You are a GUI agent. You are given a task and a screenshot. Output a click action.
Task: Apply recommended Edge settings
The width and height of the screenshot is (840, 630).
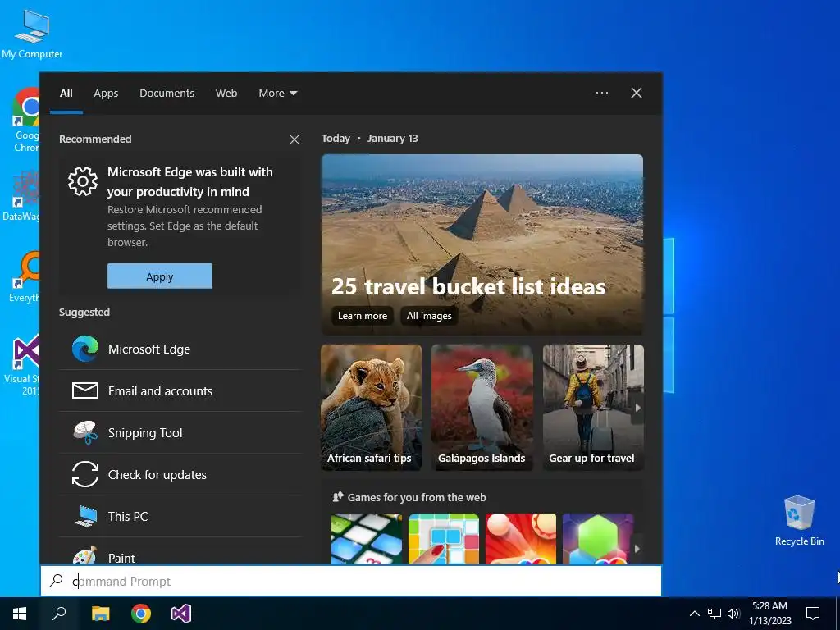160,276
